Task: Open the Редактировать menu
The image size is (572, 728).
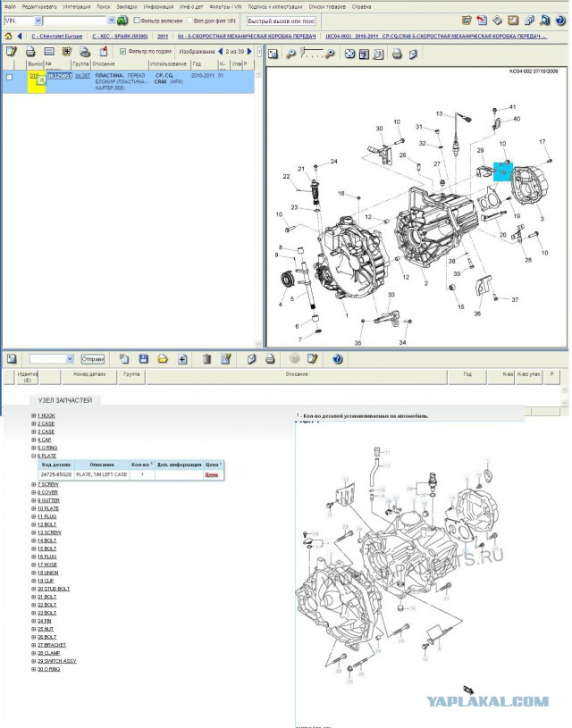Action: click(x=39, y=6)
